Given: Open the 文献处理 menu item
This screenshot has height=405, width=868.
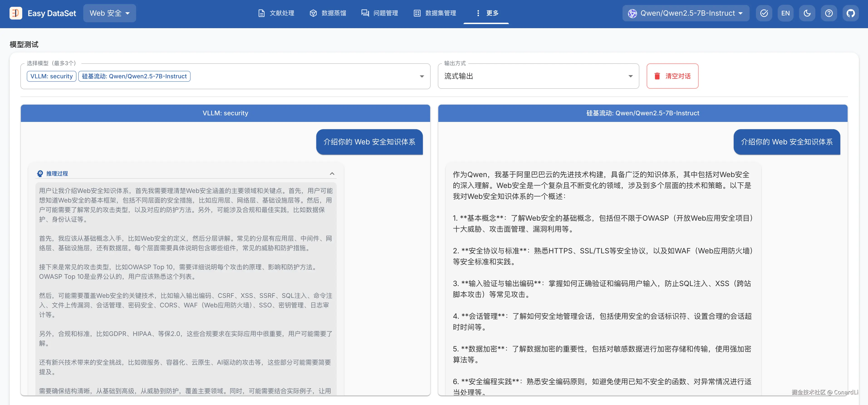Looking at the screenshot, I should click(x=276, y=13).
